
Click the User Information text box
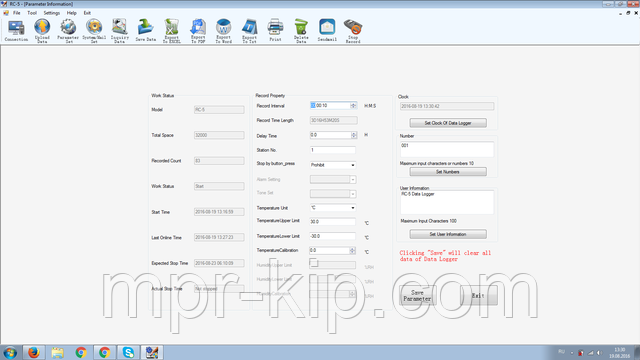[x=447, y=202]
